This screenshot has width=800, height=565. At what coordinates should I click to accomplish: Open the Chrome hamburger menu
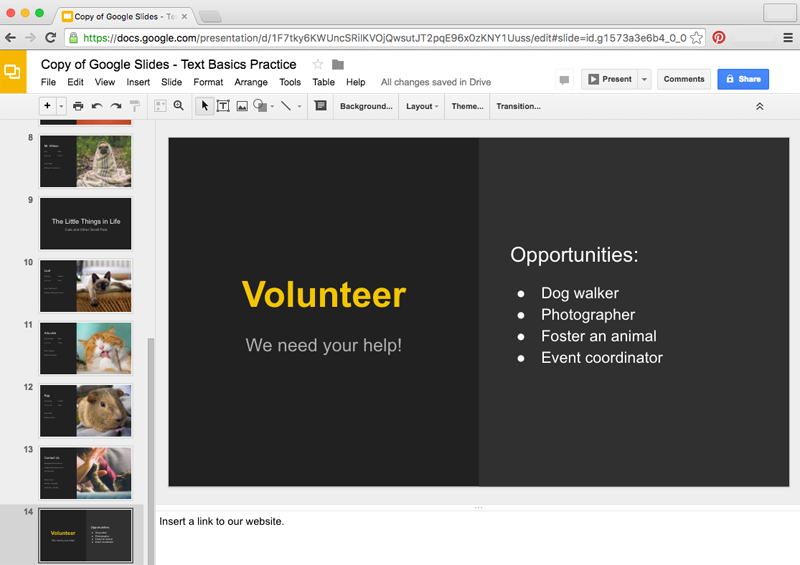pyautogui.click(x=788, y=37)
